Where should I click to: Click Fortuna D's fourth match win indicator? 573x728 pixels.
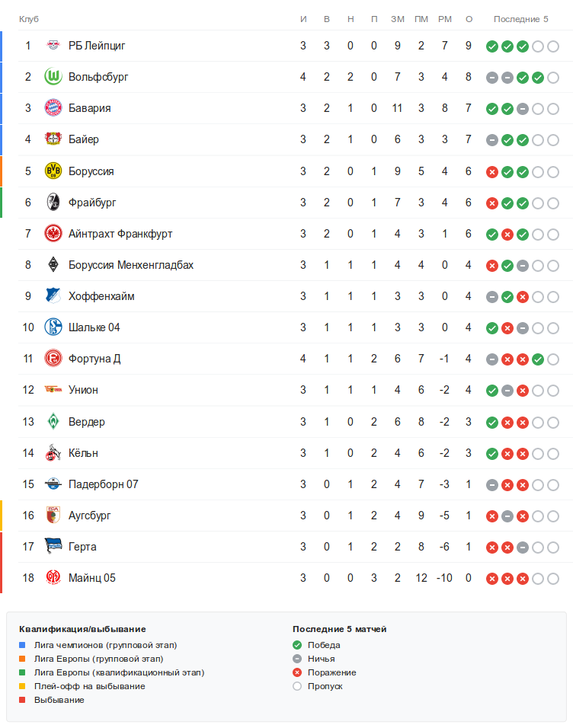pos(538,359)
